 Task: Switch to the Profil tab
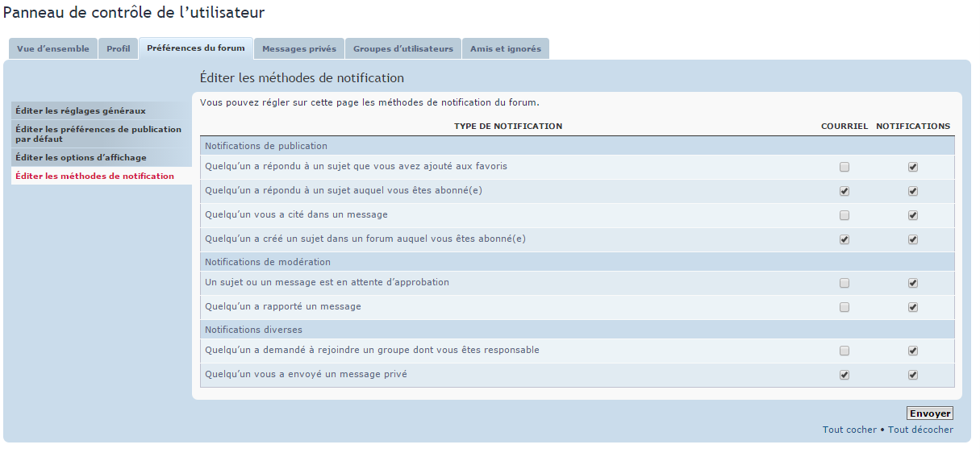(118, 48)
